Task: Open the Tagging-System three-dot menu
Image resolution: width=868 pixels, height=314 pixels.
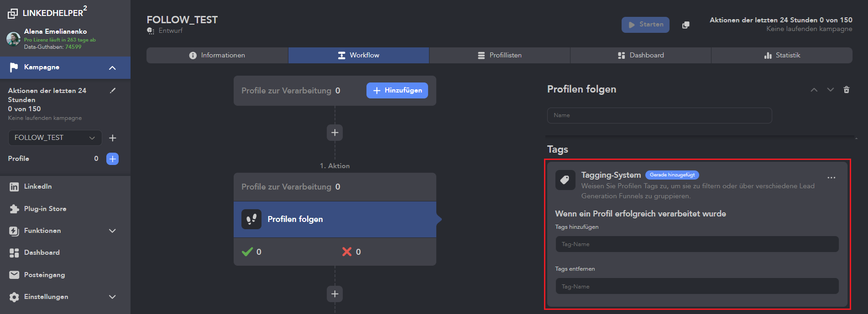Action: (x=831, y=178)
